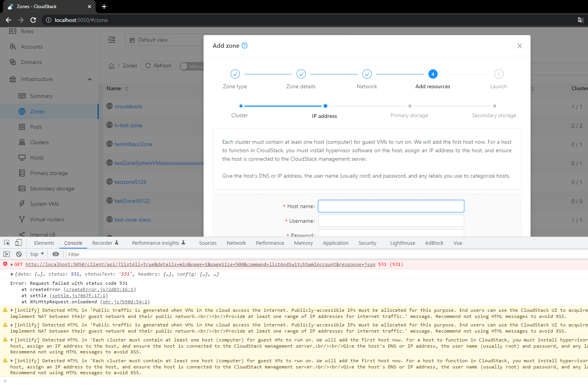
Task: Click the globe icon beside shouldwork zone
Action: pos(110,106)
